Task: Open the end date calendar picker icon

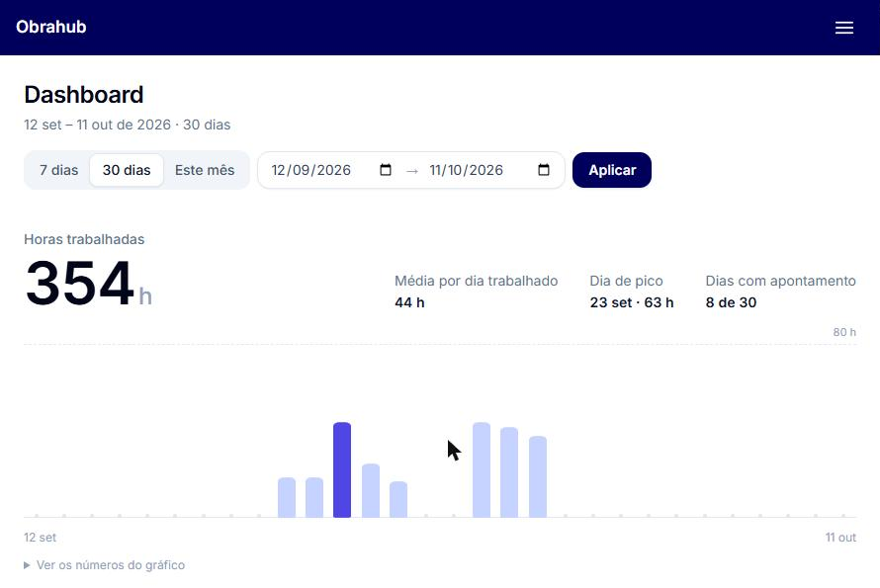Action: [544, 169]
